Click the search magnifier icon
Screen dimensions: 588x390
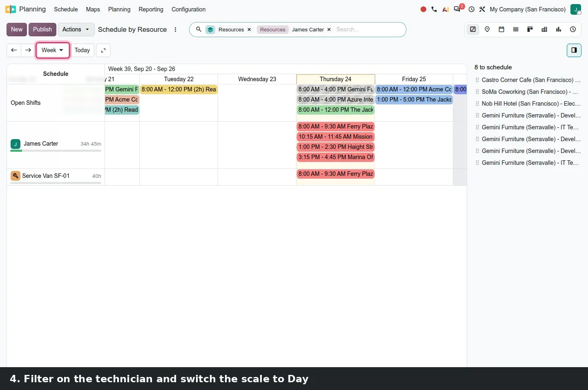(x=198, y=29)
